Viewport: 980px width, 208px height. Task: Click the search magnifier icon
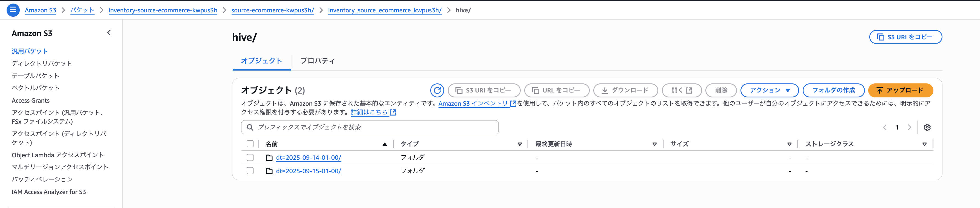250,127
